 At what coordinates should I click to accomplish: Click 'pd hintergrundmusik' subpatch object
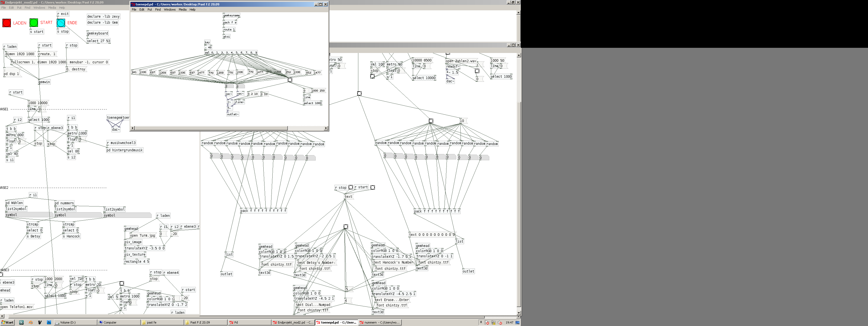125,150
